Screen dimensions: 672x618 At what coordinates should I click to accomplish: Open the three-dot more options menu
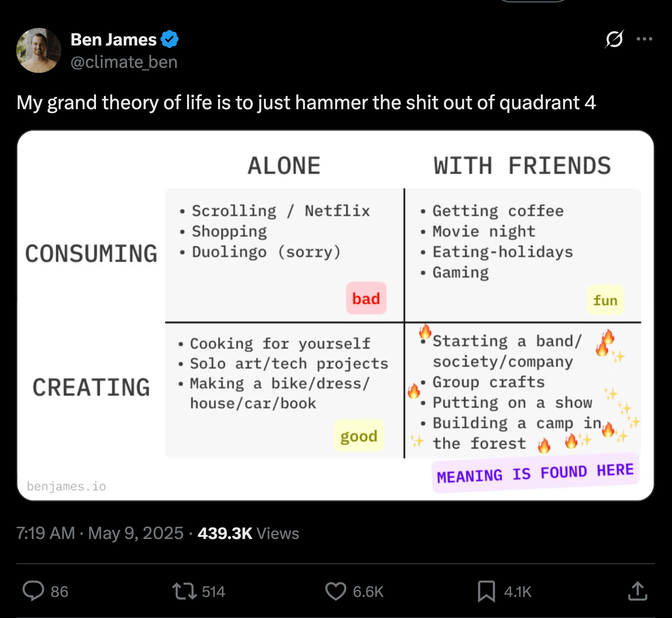click(x=644, y=39)
